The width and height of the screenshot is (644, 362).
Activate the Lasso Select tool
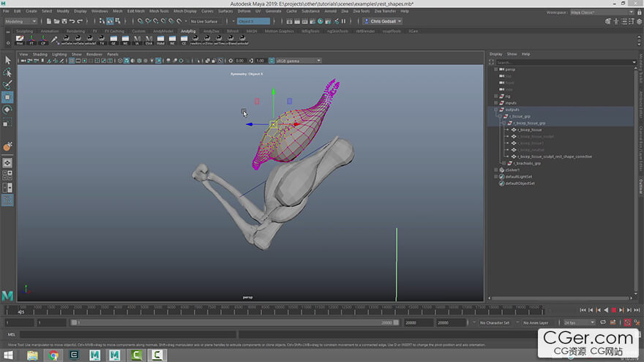pos(7,72)
